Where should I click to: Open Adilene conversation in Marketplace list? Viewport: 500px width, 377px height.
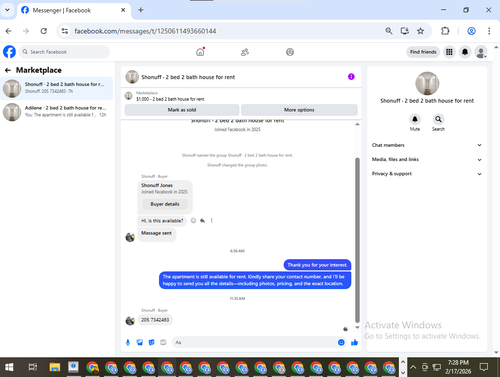click(57, 112)
